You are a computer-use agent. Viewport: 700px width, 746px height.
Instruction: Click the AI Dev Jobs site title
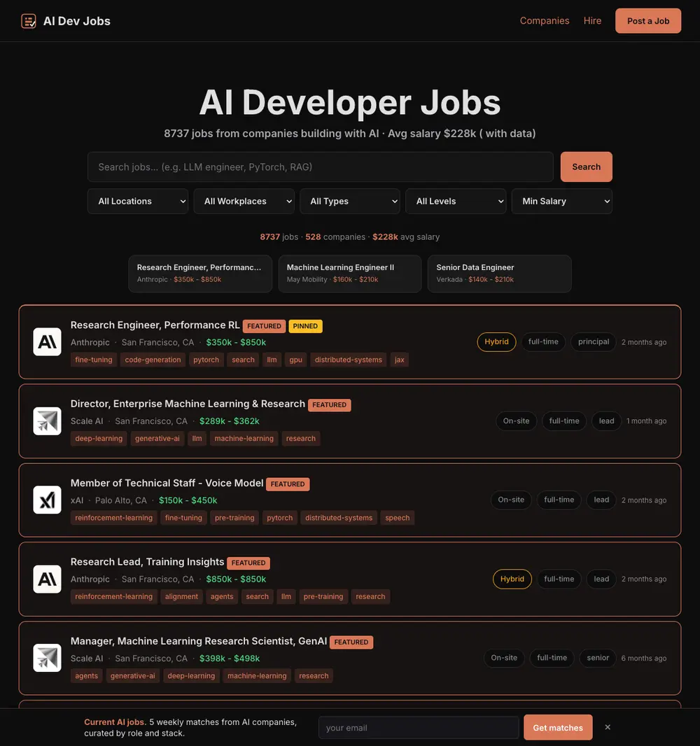tap(76, 21)
